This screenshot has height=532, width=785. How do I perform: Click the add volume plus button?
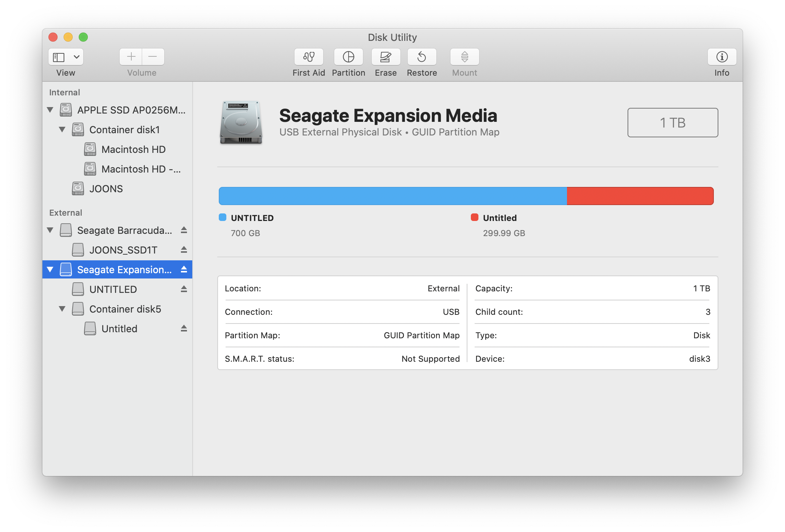[131, 57]
